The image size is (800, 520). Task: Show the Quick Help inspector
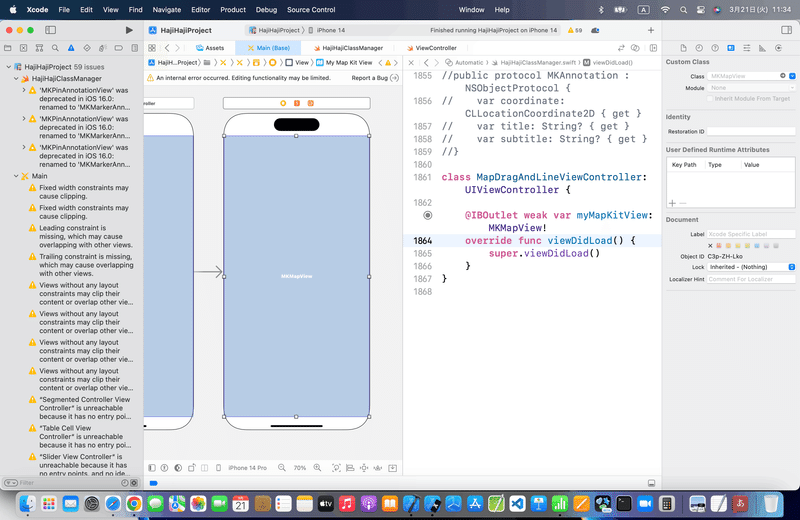pyautogui.click(x=715, y=48)
